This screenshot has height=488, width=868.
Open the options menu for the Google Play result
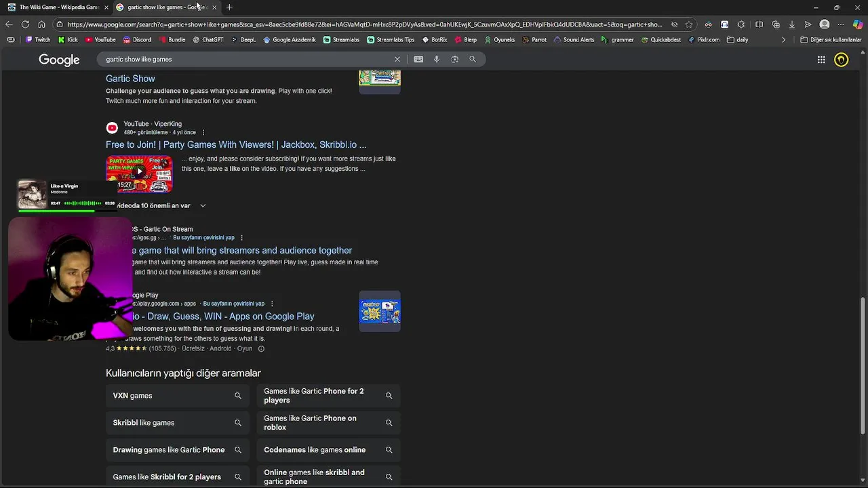click(x=272, y=304)
